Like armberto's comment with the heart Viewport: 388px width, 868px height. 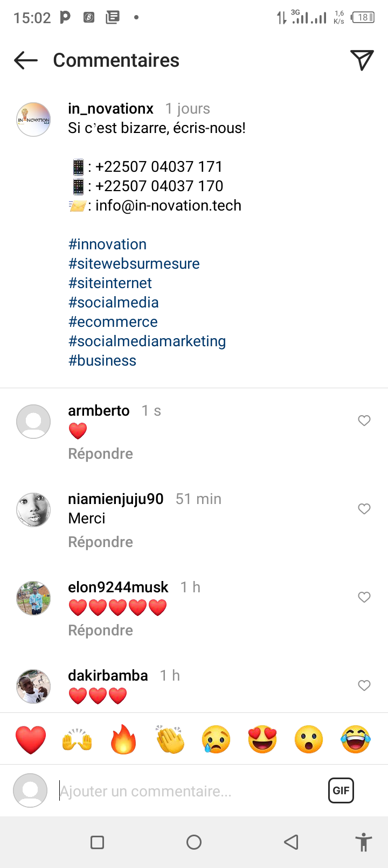click(x=364, y=421)
